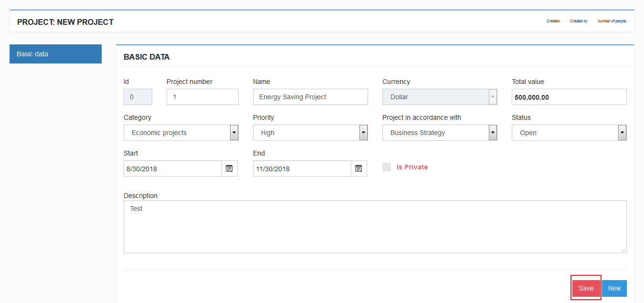The width and height of the screenshot is (644, 303).
Task: Open the Currency Dollar dropdown
Action: point(440,97)
